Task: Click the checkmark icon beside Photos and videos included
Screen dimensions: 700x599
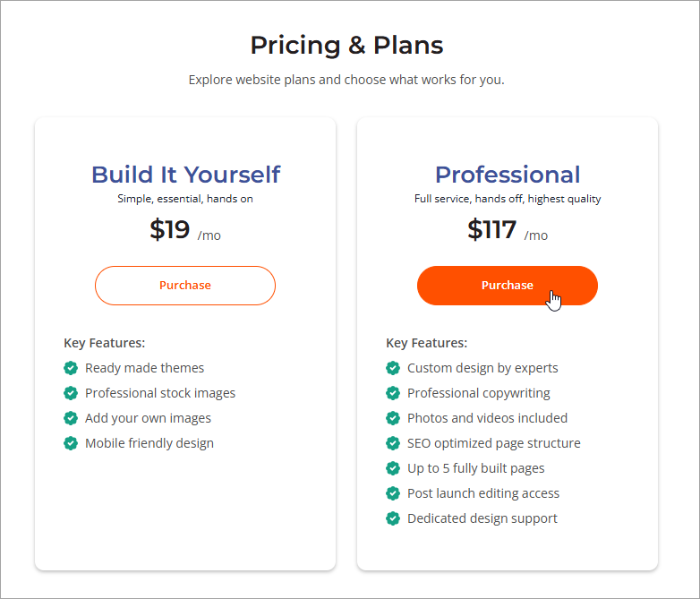Action: pos(393,418)
